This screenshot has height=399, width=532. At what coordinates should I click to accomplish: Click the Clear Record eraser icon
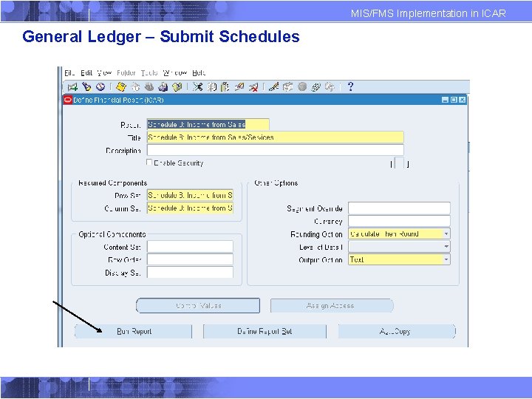(239, 87)
